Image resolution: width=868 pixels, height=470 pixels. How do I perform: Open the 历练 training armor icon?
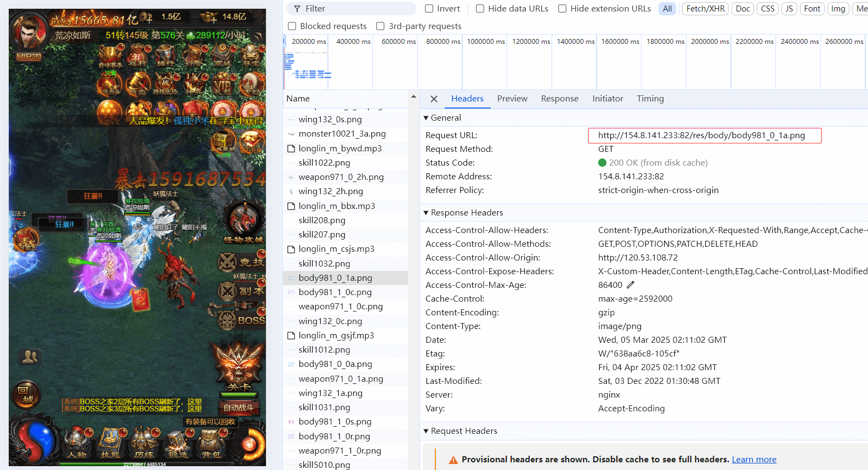pos(144,443)
